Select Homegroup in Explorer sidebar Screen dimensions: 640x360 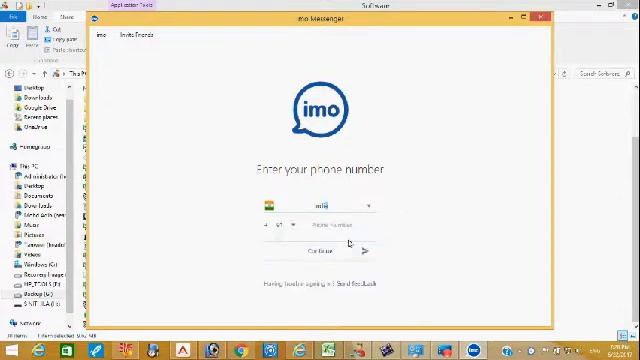[x=30, y=147]
